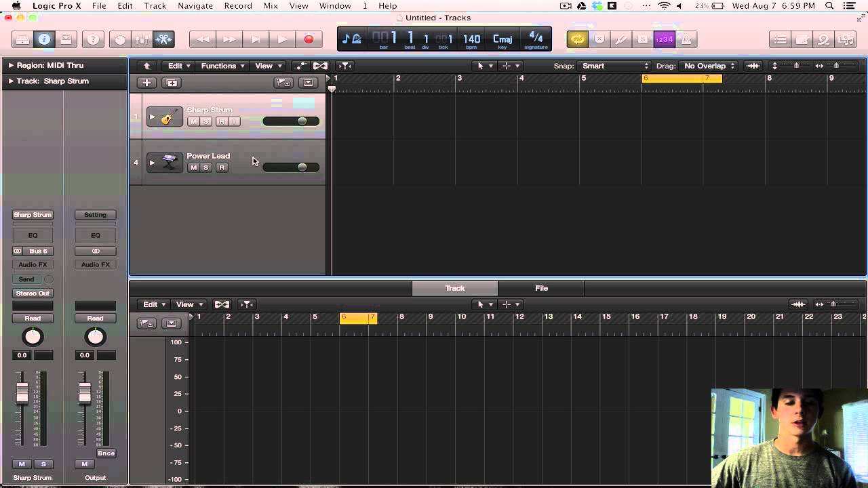
Task: Open the Toolbar envelope button
Action: click(x=66, y=39)
